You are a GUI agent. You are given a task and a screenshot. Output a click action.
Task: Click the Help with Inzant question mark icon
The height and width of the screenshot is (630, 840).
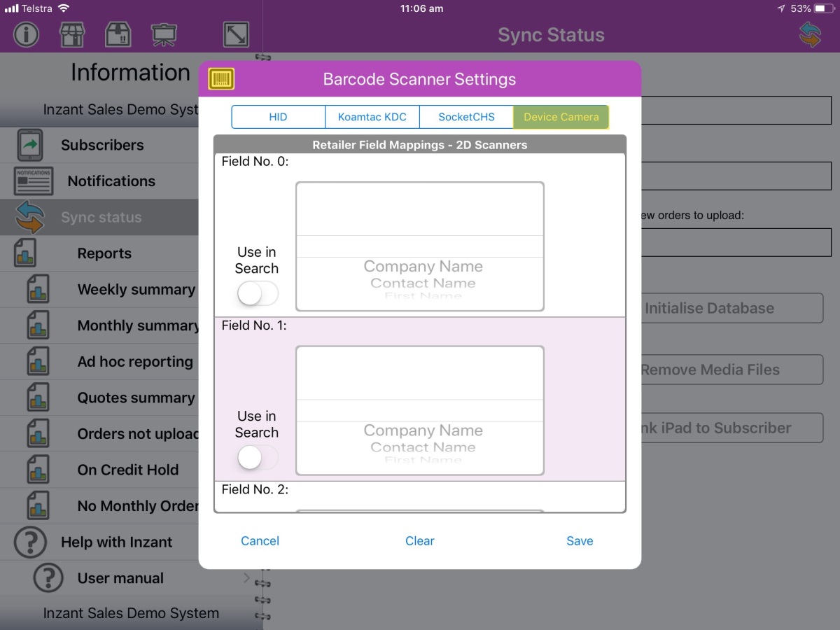(x=30, y=542)
